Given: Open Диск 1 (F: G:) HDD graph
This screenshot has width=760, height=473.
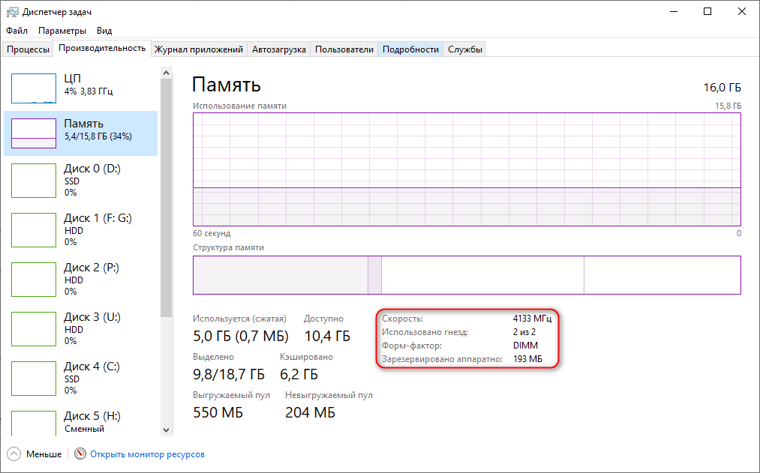Looking at the screenshot, I should (33, 230).
